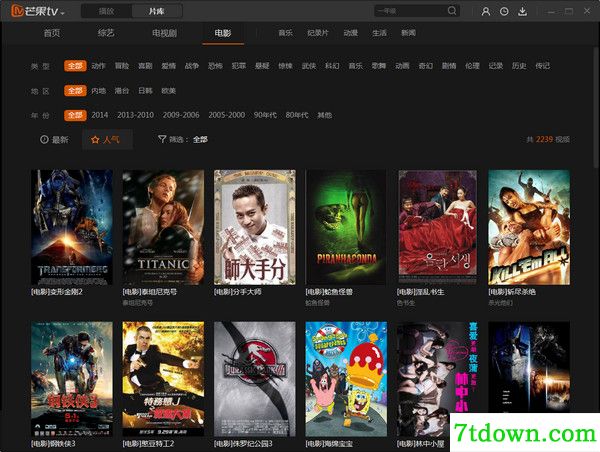Open the 筛选 funnel filter dropdown
Viewport: 600px width, 452px height.
183,140
